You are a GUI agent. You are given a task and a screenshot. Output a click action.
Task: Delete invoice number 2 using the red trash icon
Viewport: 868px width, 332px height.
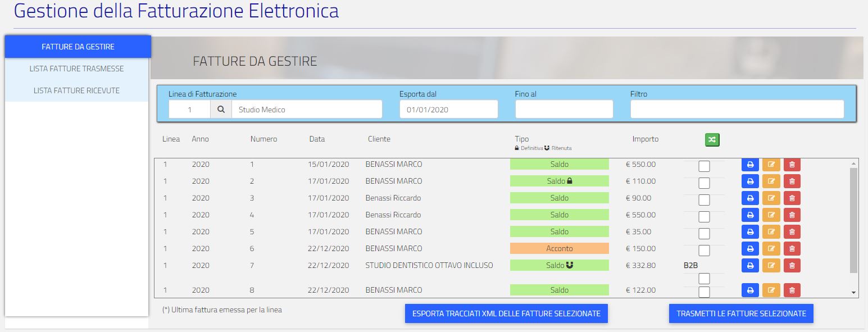[792, 181]
